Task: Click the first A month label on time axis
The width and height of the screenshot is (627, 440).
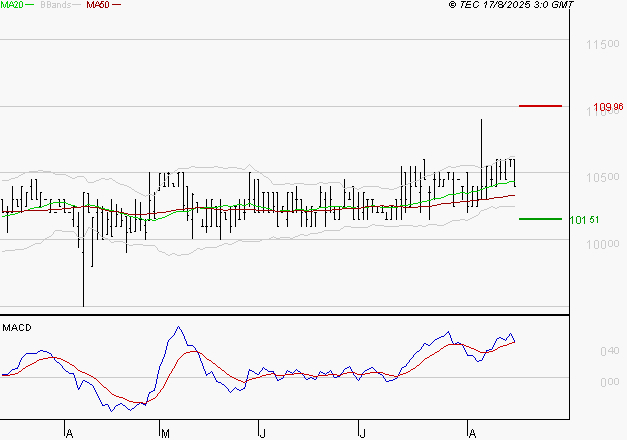Action: pos(69,432)
